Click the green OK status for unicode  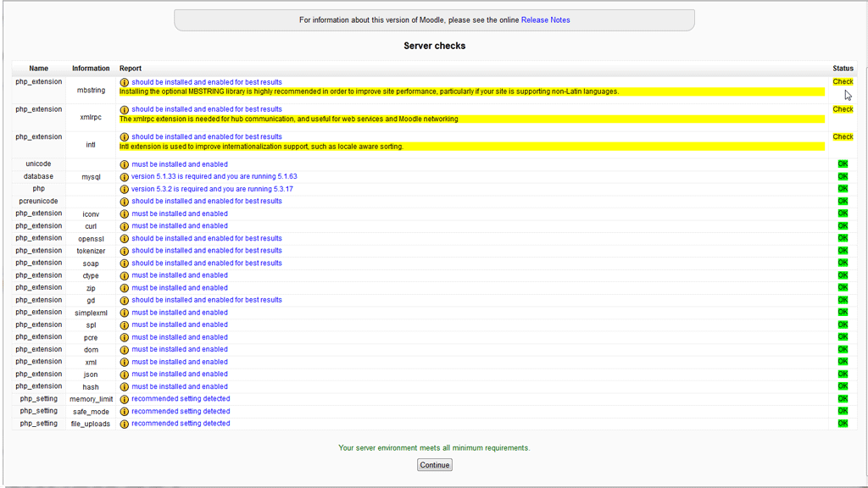[843, 164]
